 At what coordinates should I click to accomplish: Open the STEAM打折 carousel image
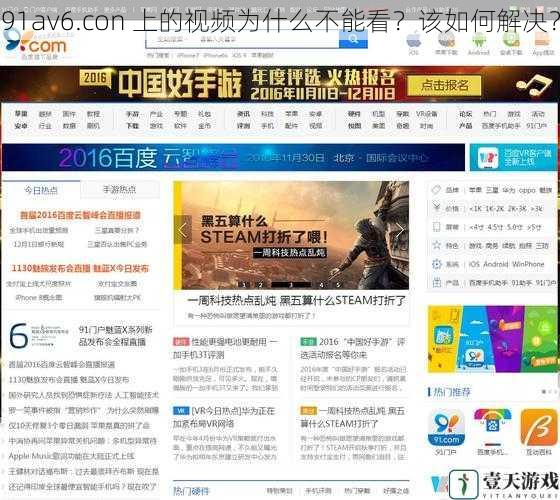(x=291, y=235)
